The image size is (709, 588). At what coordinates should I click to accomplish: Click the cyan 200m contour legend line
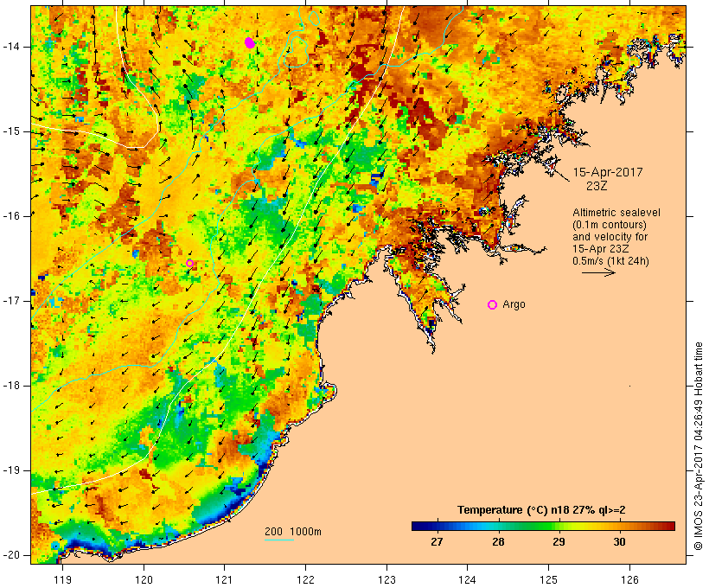click(x=279, y=540)
